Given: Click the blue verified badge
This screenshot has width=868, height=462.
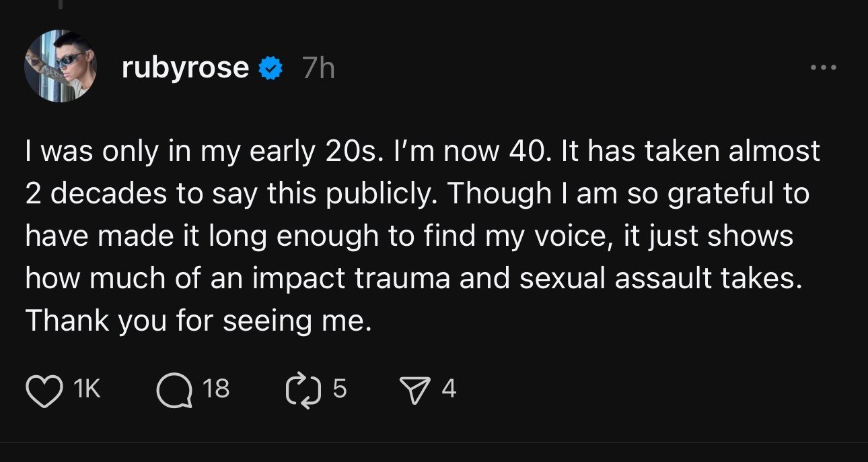Looking at the screenshot, I should (271, 67).
